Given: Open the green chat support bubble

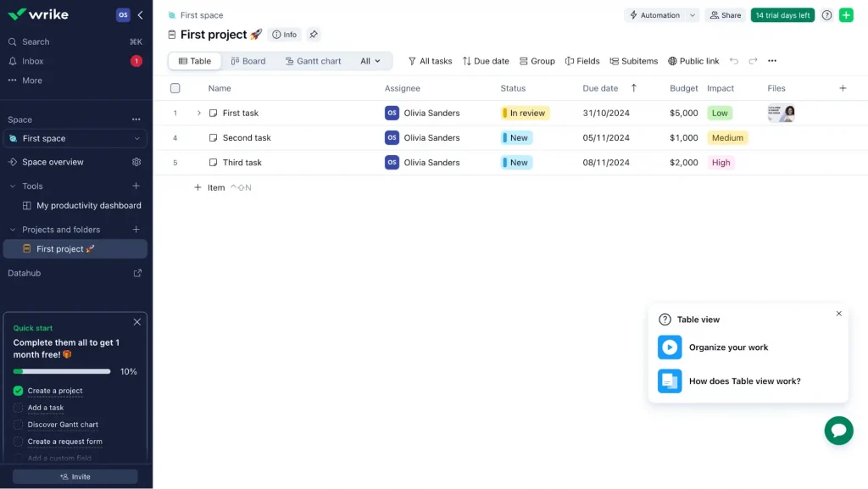Looking at the screenshot, I should (x=838, y=431).
